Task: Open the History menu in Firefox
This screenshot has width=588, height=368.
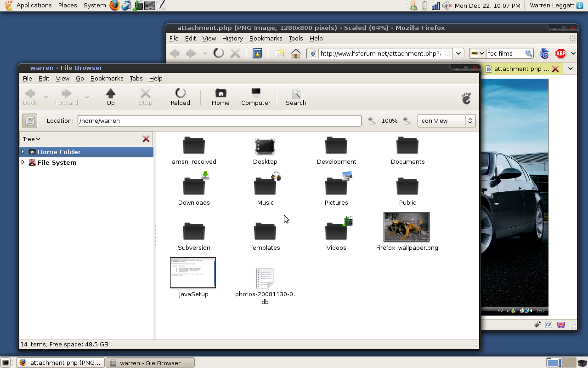Action: (x=232, y=39)
